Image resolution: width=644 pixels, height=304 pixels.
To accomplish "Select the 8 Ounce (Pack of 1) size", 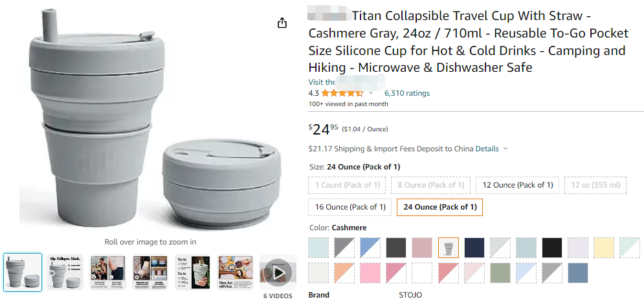I will coord(430,185).
